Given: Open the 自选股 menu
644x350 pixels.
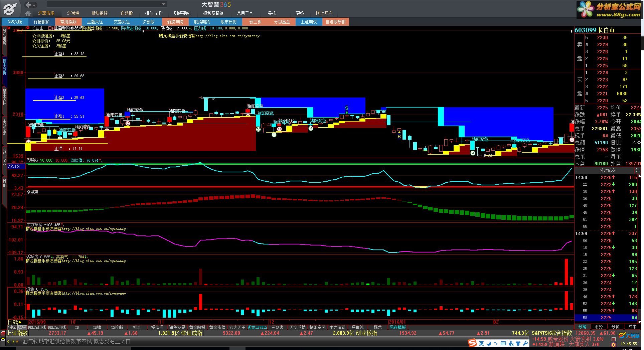Looking at the screenshot, I should click(127, 13).
